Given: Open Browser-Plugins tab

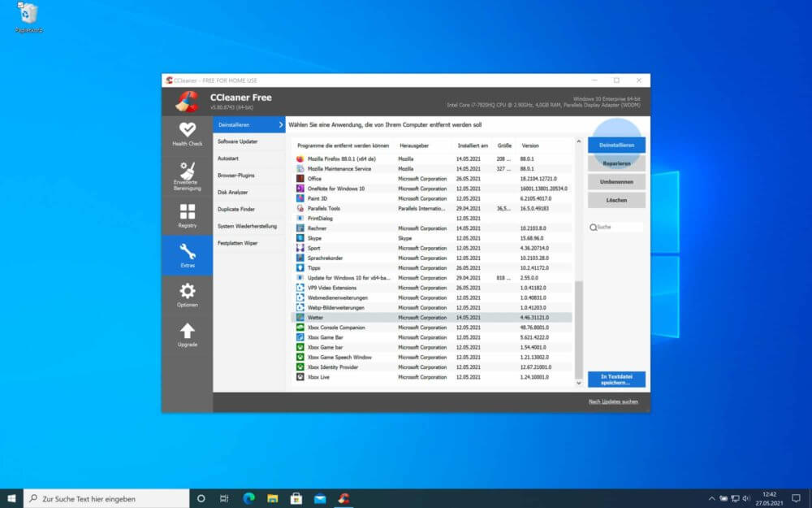Looking at the screenshot, I should tap(249, 176).
